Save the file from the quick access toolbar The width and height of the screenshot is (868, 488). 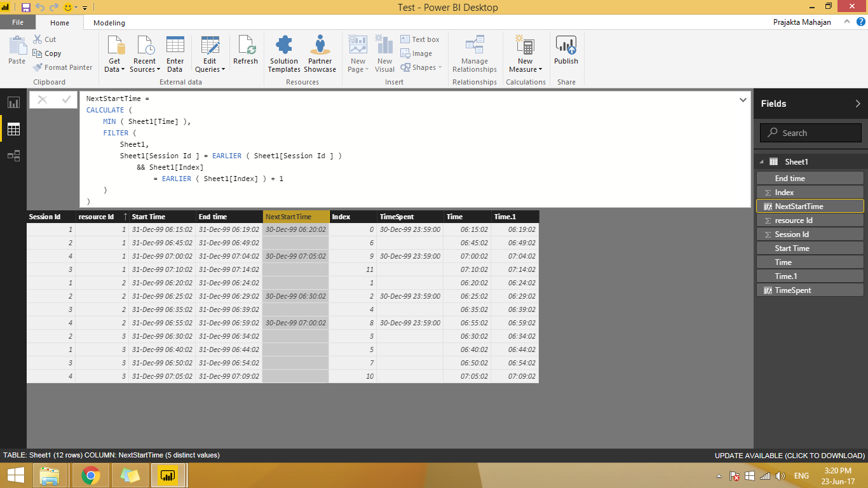(26, 8)
